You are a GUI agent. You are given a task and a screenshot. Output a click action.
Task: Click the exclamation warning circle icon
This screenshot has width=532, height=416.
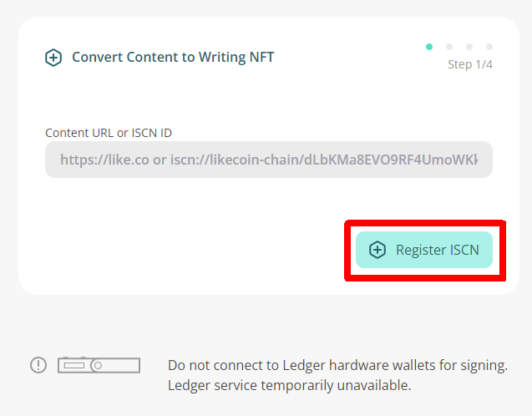pyautogui.click(x=38, y=365)
